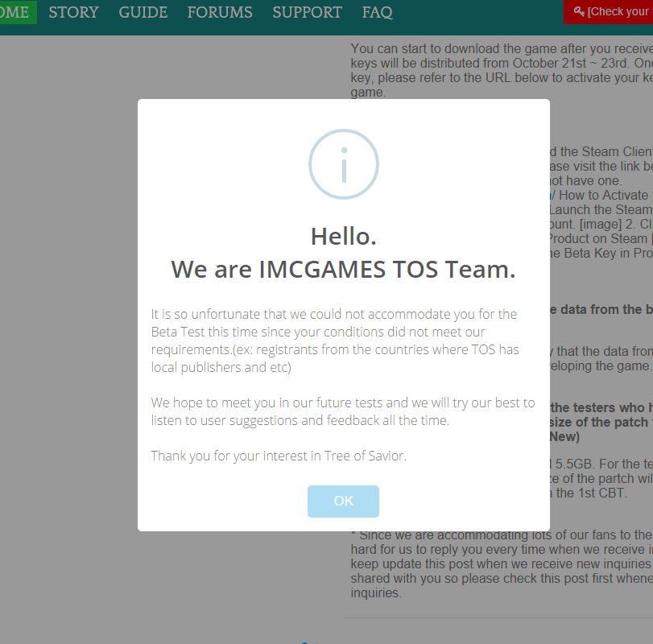
Task: Open the STORY menu item
Action: coord(73,12)
